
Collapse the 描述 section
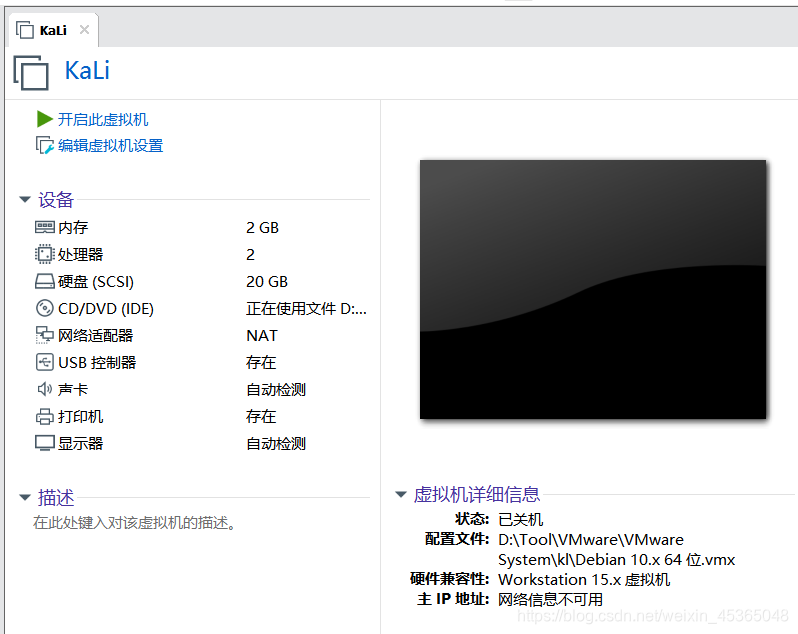24,497
